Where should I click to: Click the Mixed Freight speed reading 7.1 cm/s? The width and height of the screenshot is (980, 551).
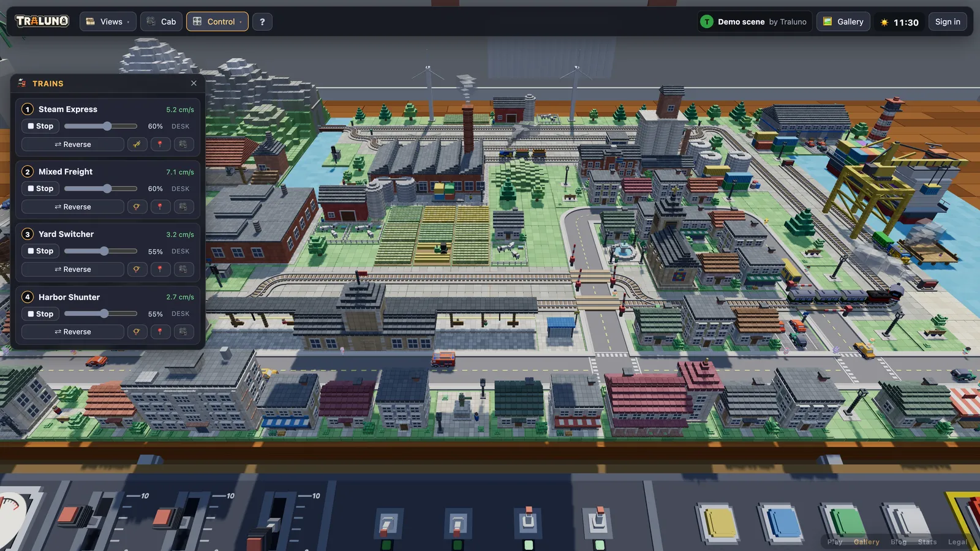(x=180, y=172)
